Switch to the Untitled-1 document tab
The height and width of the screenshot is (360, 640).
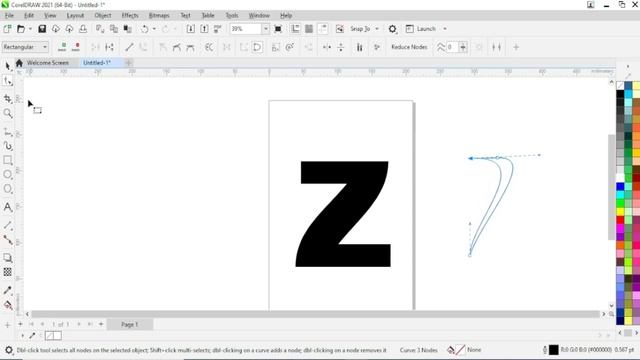coord(97,63)
